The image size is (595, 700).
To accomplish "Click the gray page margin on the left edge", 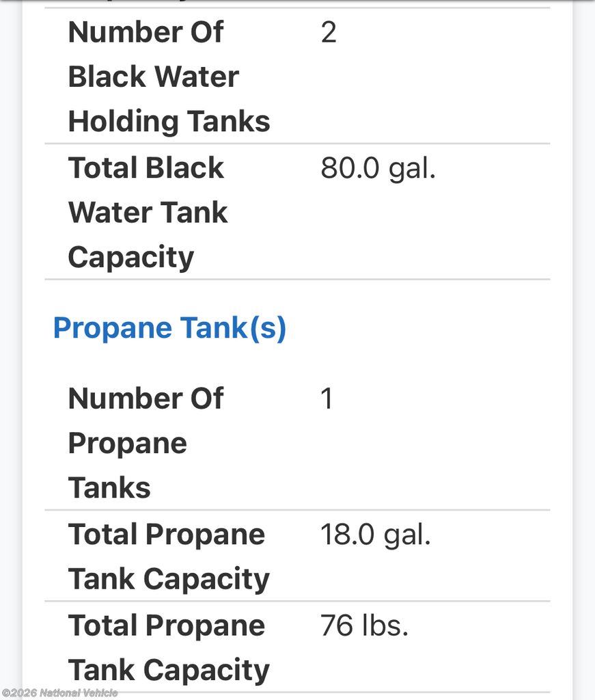I will click(10, 342).
